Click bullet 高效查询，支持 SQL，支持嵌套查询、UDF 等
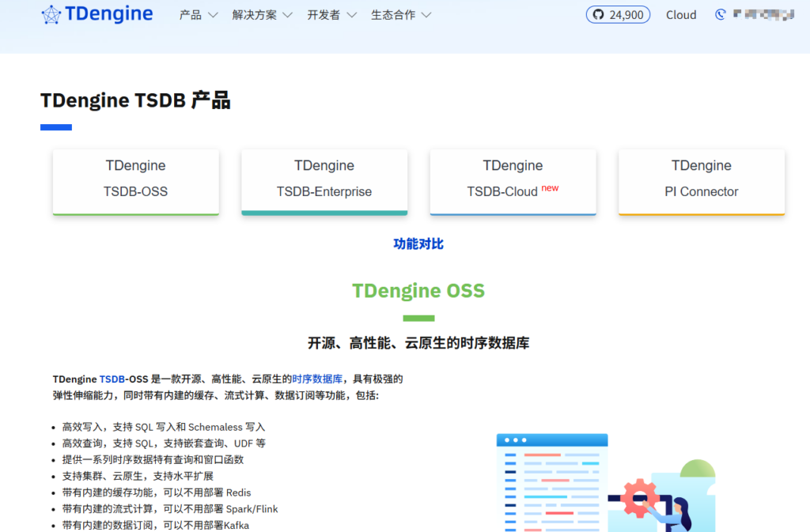The height and width of the screenshot is (532, 810). (164, 443)
